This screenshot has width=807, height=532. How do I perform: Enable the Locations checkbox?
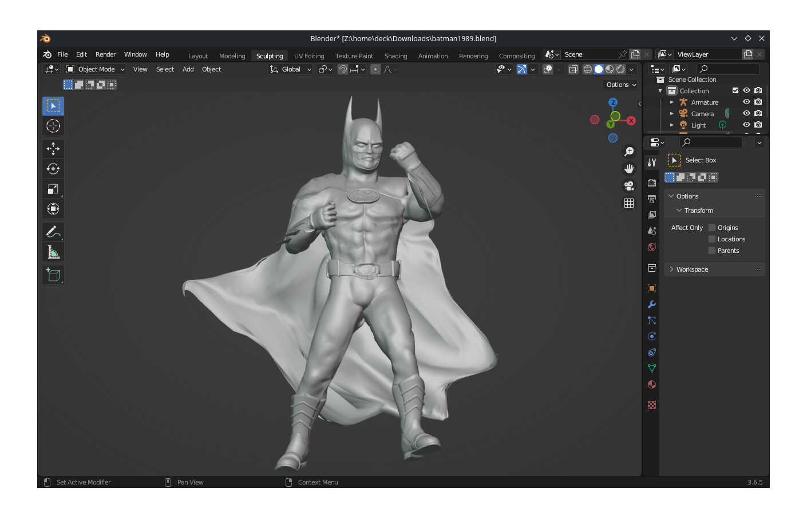(712, 239)
